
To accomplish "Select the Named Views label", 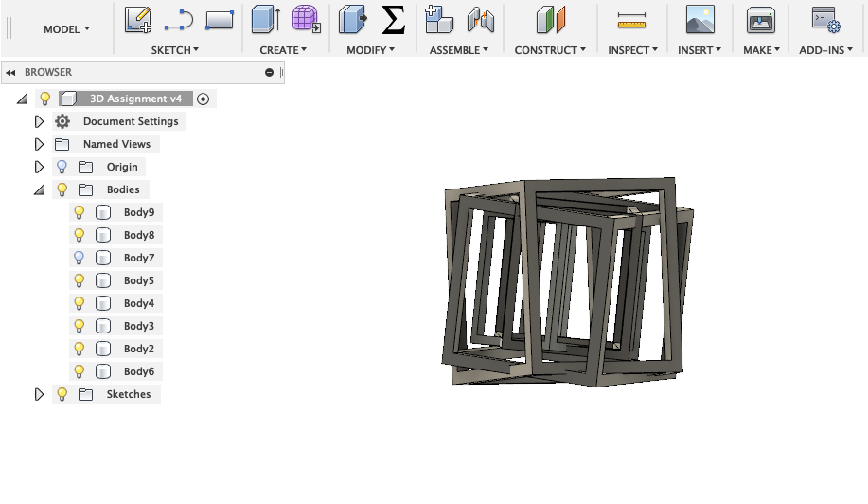I will (x=116, y=144).
